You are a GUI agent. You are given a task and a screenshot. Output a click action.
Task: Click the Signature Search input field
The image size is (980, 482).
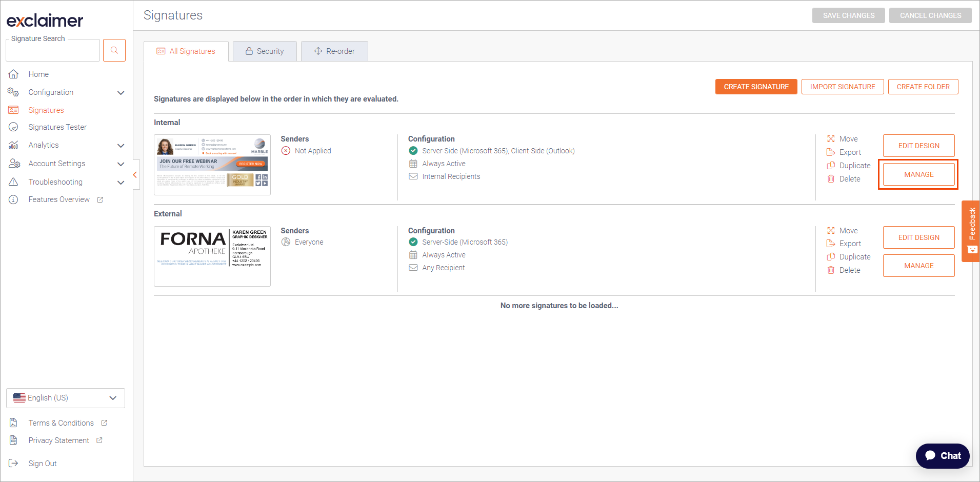click(x=53, y=51)
